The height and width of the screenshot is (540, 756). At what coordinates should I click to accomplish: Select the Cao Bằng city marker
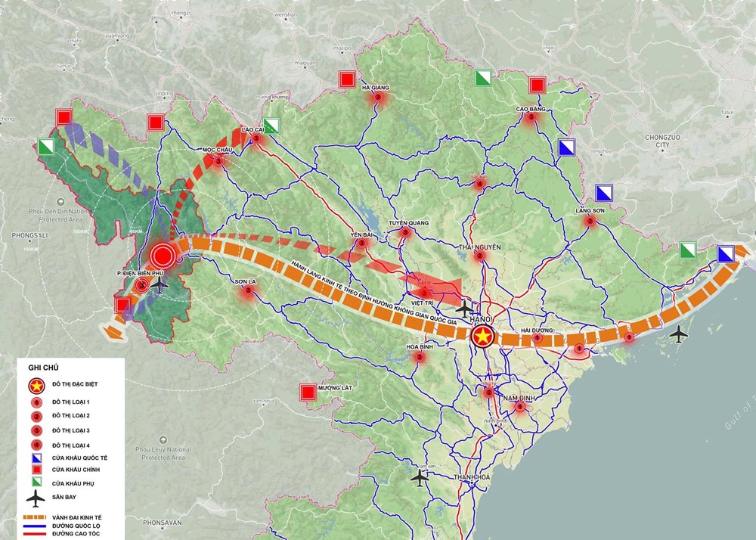[x=531, y=117]
